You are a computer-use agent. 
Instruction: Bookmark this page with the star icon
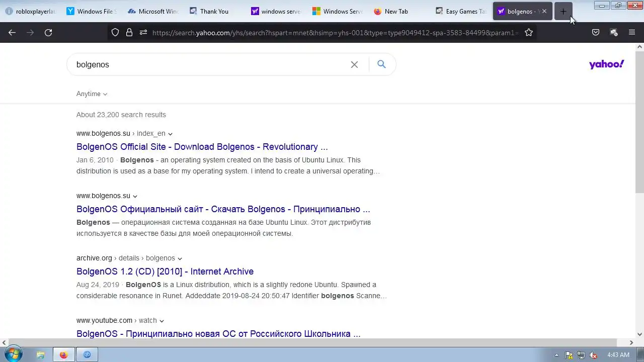pyautogui.click(x=529, y=32)
